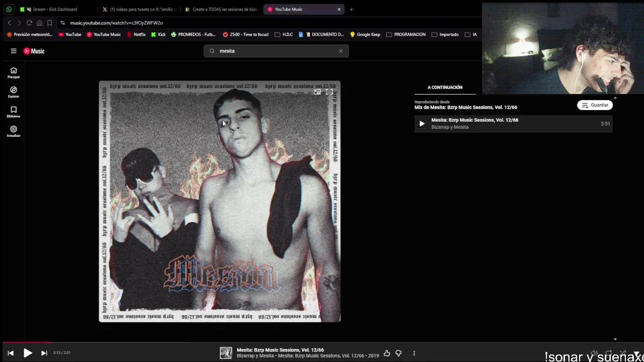Collapse the player page arrow

(x=636, y=353)
